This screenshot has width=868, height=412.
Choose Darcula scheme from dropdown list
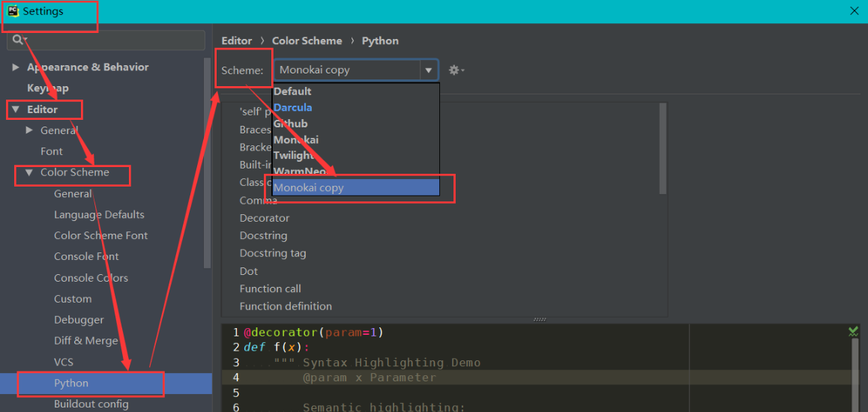point(356,108)
